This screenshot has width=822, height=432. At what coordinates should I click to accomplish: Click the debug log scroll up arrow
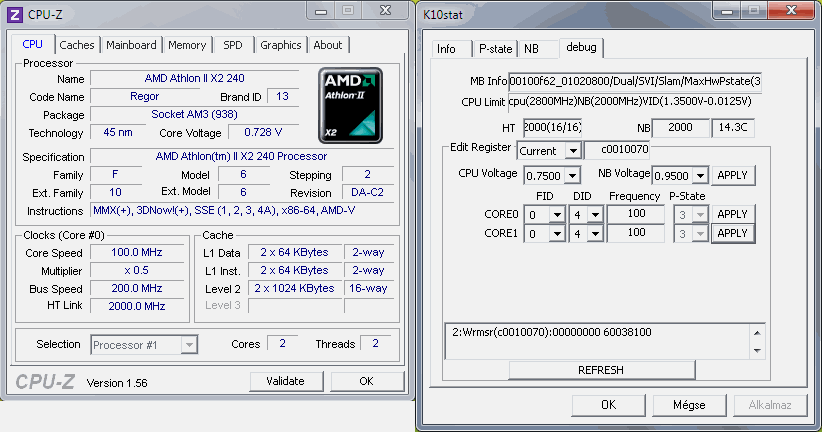(x=757, y=333)
